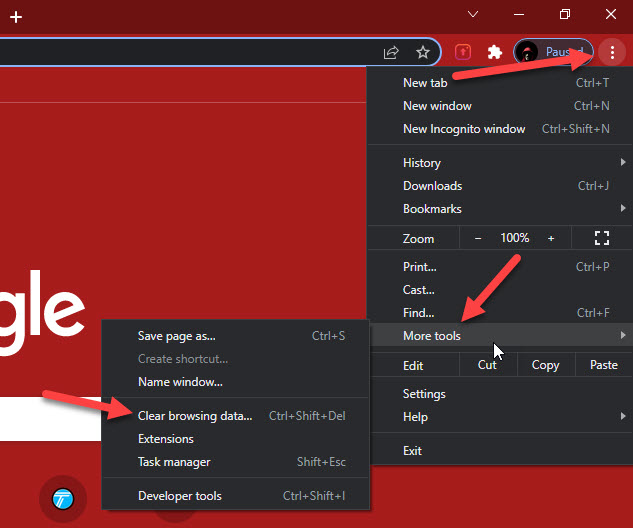Viewport: 633px width, 528px height.
Task: Decrease zoom with the minus button
Action: [x=478, y=238]
